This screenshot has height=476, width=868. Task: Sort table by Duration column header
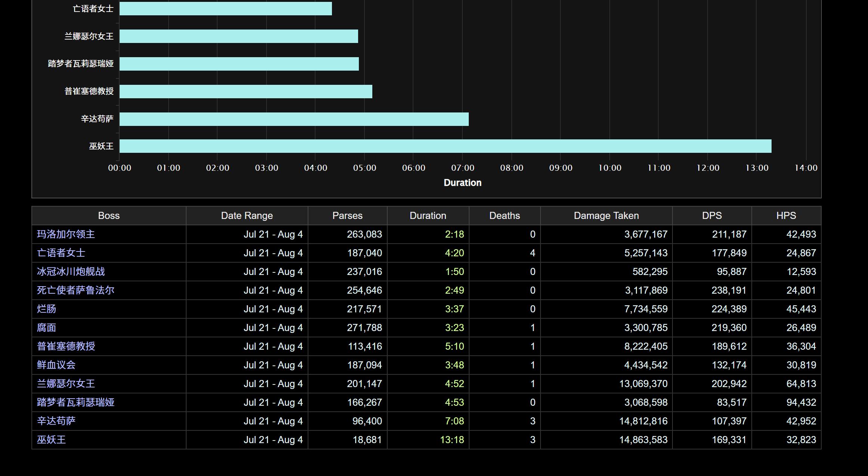[x=428, y=216]
